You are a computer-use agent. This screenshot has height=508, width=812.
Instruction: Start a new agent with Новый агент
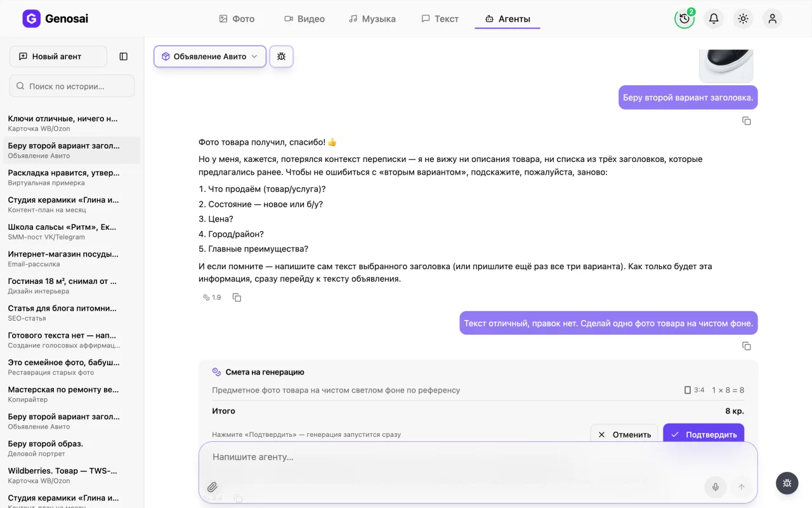[x=58, y=57]
